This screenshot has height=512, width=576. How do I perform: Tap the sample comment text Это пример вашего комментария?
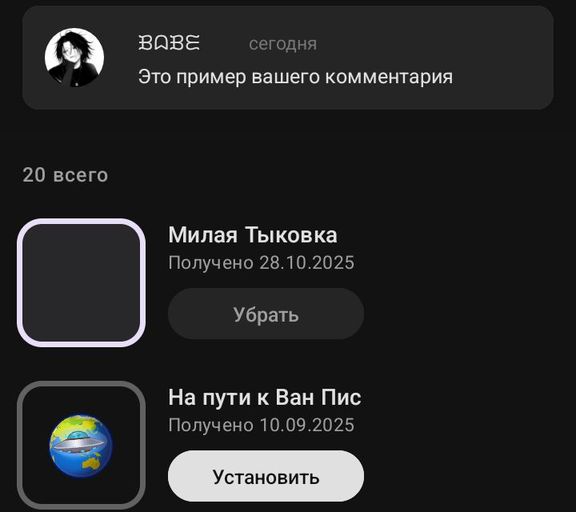pos(295,77)
